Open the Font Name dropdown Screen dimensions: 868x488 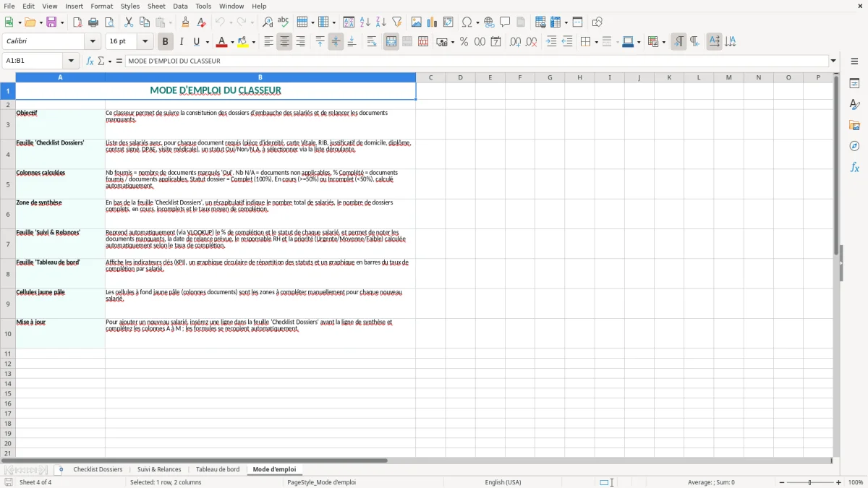(93, 42)
